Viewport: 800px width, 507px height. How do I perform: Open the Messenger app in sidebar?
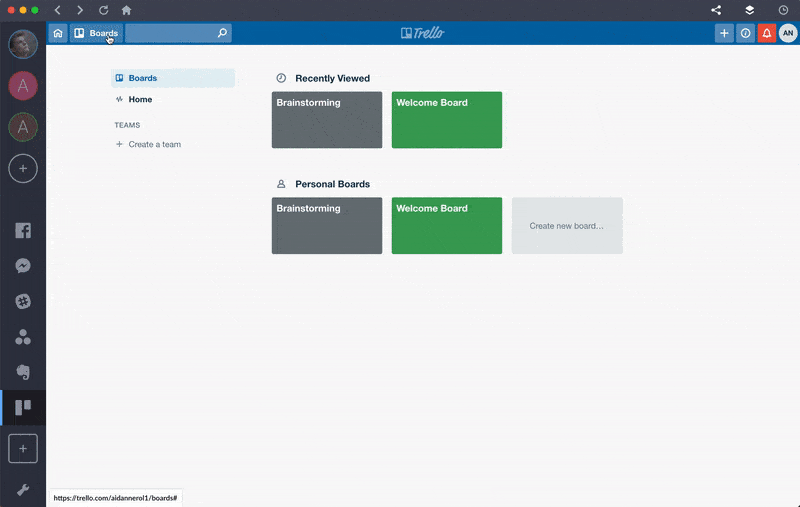(23, 266)
